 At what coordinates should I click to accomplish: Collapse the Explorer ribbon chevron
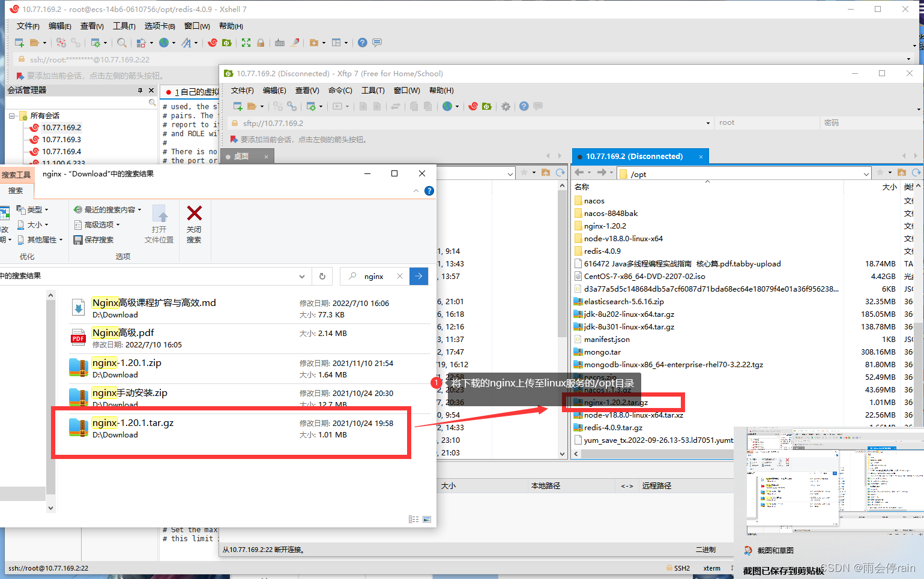[416, 191]
